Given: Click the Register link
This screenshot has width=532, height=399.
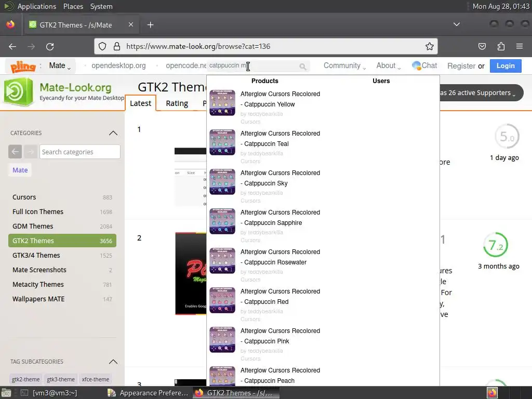Looking at the screenshot, I should click(x=461, y=66).
